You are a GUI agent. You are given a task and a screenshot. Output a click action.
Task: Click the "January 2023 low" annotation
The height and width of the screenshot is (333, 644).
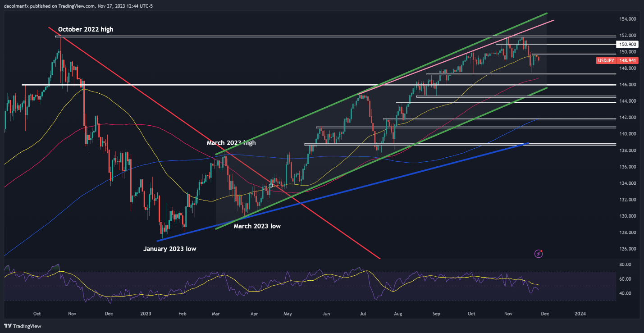point(170,249)
